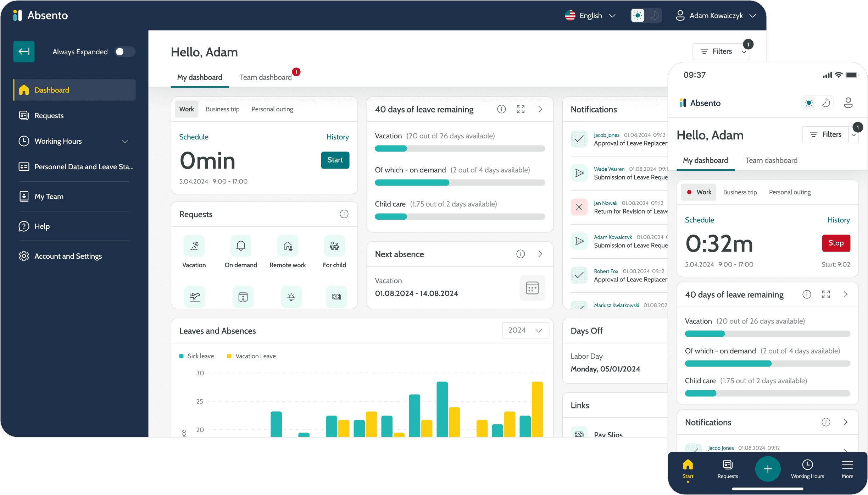Viewport: 868px width, 495px height.
Task: Collapse the sidebar with the arrow icon
Action: pyautogui.click(x=24, y=51)
